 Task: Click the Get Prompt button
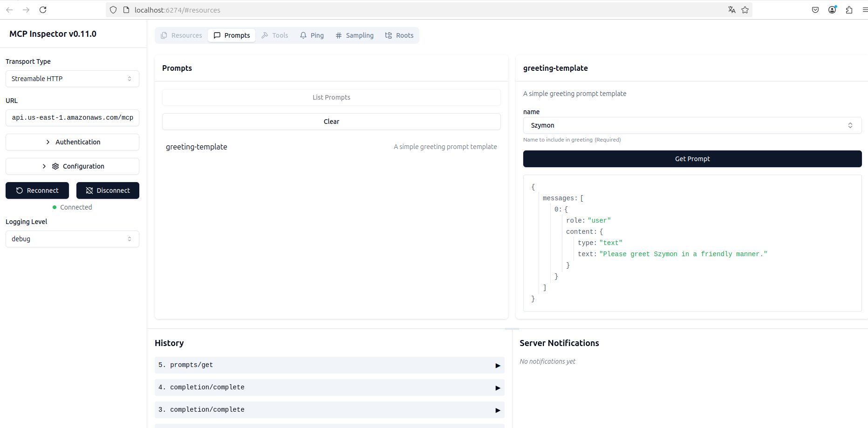692,159
